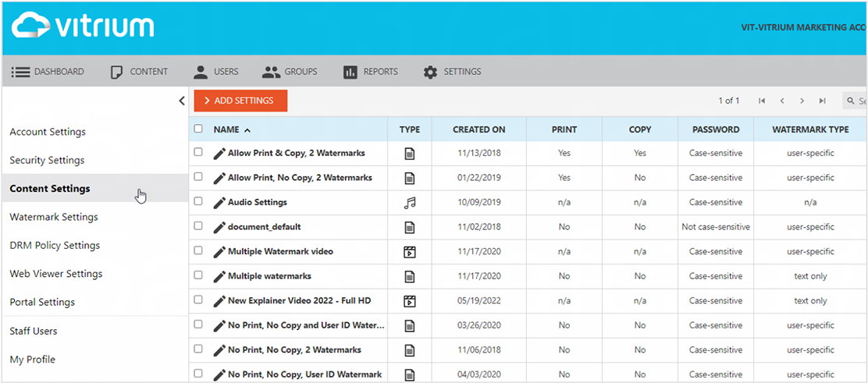This screenshot has width=868, height=383.
Task: Click the pencil icon beside document_default
Action: click(x=219, y=227)
